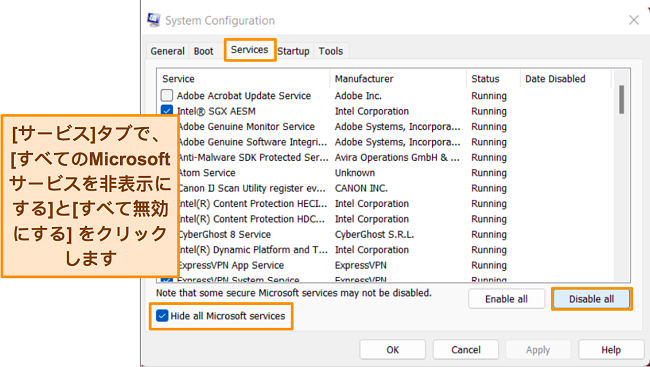Screen dimensions: 650x367
Task: Check Adobe Acrobat Update Service checkbox
Action: pyautogui.click(x=167, y=96)
